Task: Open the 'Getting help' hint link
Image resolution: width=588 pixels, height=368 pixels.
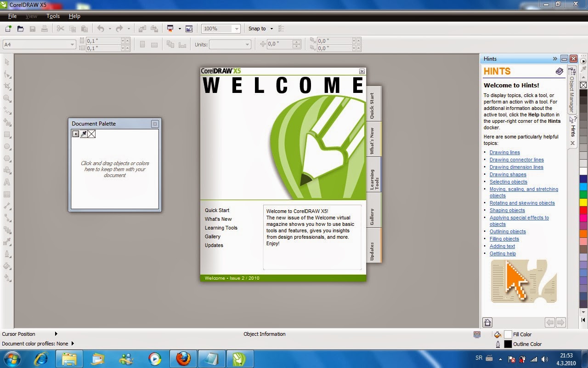Action: click(503, 253)
